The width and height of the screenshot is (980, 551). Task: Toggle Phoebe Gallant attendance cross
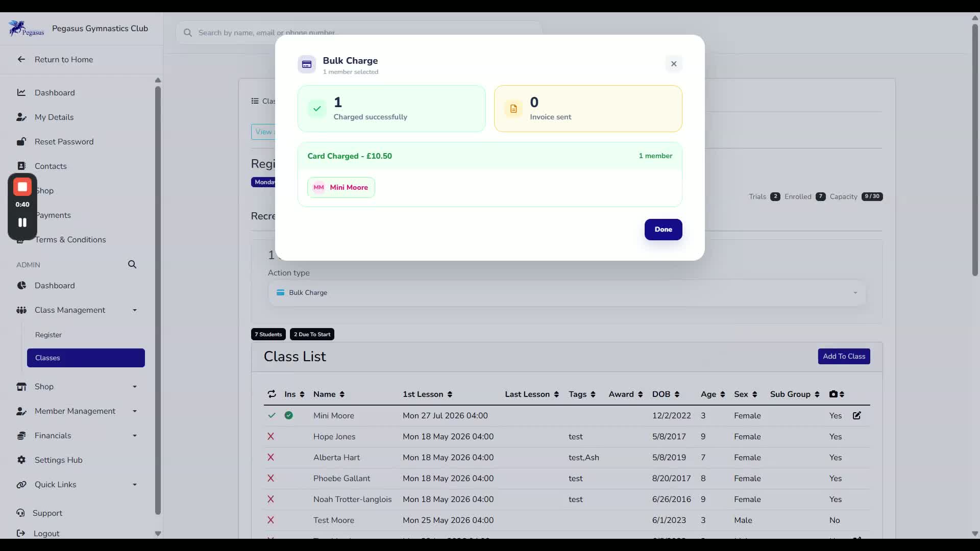tap(271, 478)
